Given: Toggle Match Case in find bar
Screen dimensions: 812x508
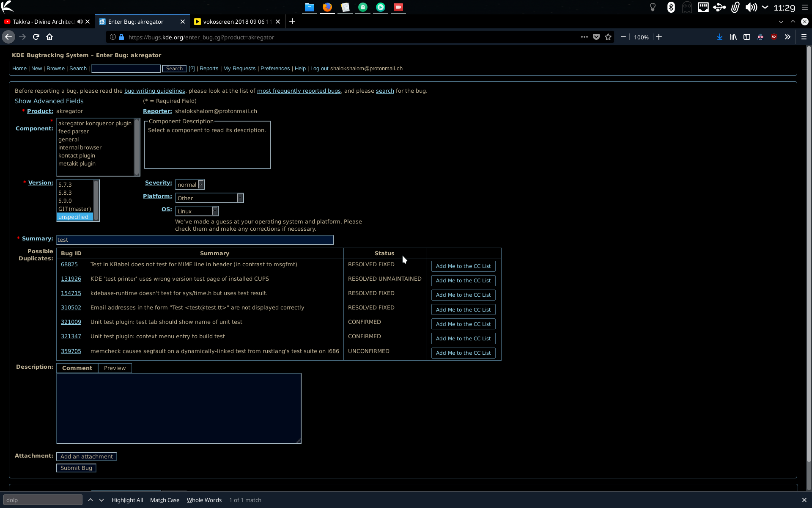Looking at the screenshot, I should click(x=165, y=500).
